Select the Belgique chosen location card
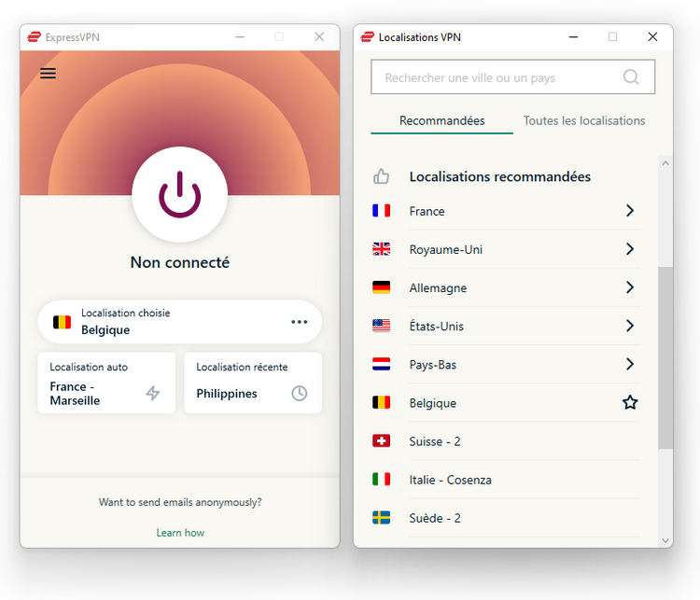Screen dimensions: 700x600 (180, 322)
